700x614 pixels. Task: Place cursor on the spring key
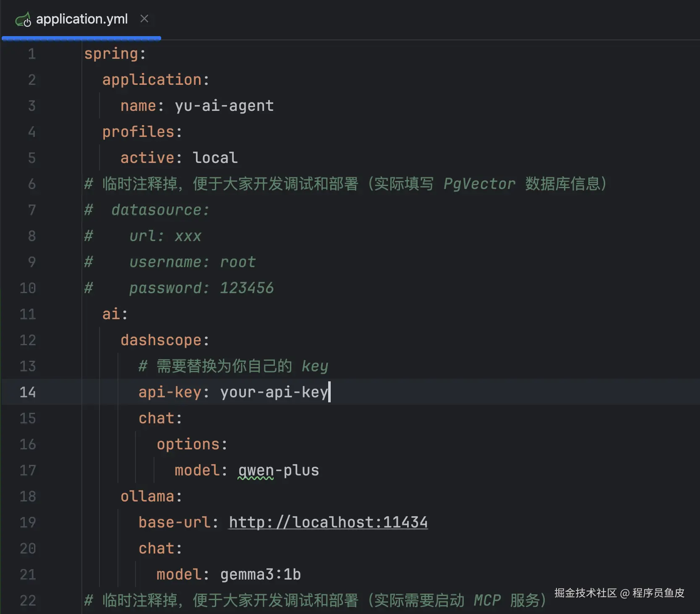(x=111, y=54)
